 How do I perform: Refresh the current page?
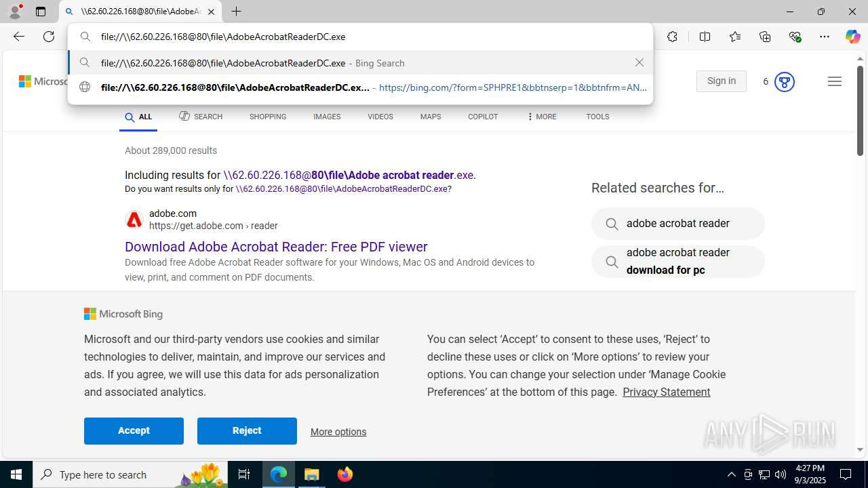[x=49, y=37]
